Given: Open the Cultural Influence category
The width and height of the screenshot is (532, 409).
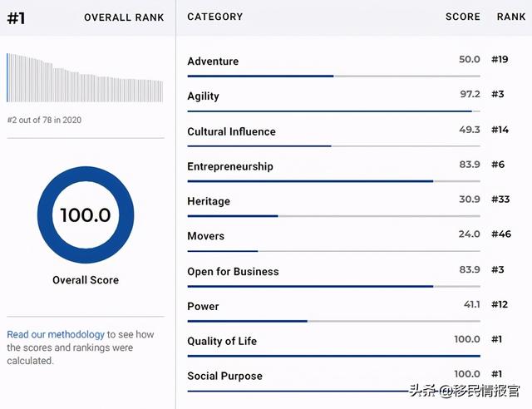Looking at the screenshot, I should coord(231,131).
